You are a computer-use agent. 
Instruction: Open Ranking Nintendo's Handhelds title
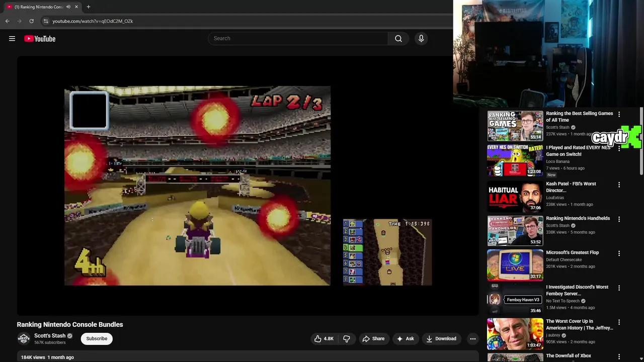click(x=578, y=219)
